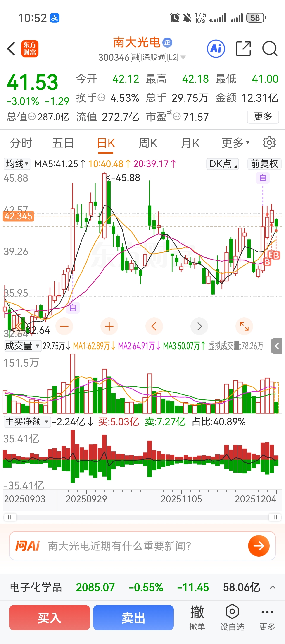Viewport: 285px width, 644px height.
Task: Open the 成交量 indicator dropdown
Action: pyautogui.click(x=22, y=346)
